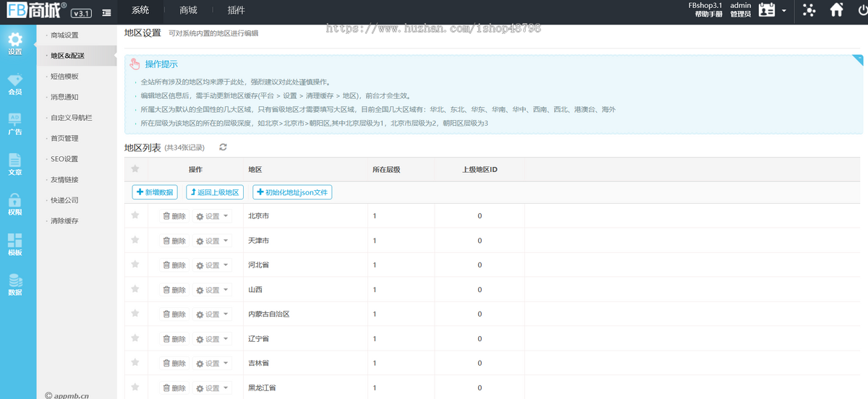Open the 广告 ads sidebar icon
The height and width of the screenshot is (399, 868).
click(15, 124)
